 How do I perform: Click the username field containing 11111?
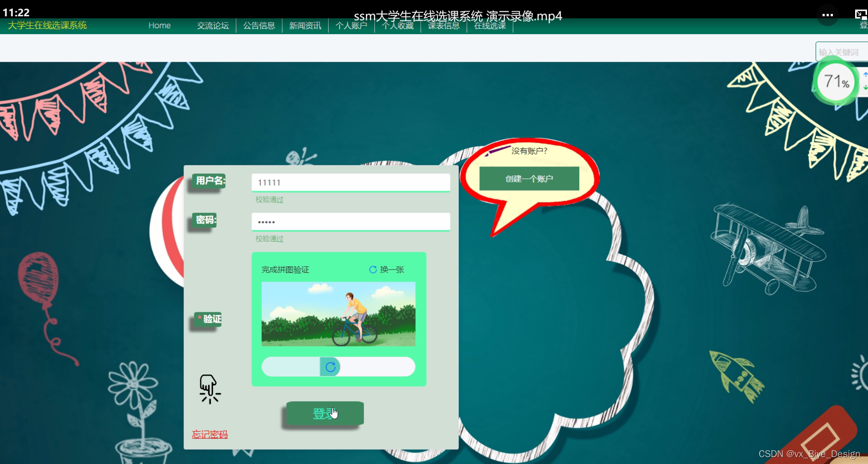click(x=351, y=182)
